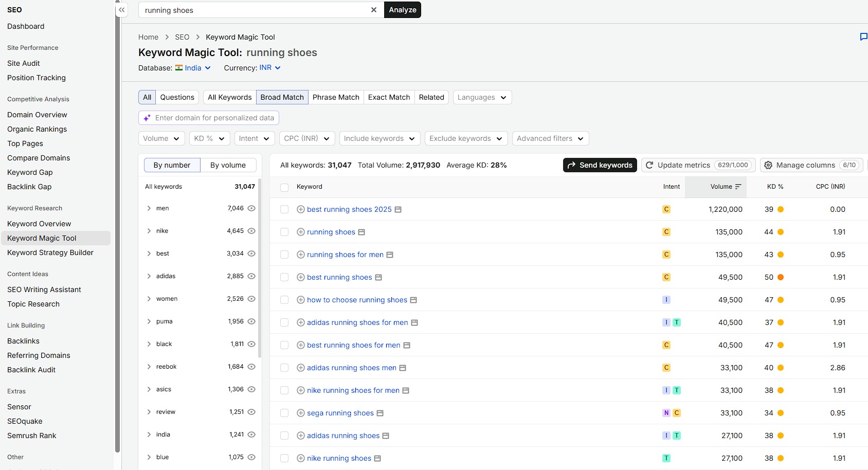Check the box for running shoes for men

[284, 255]
